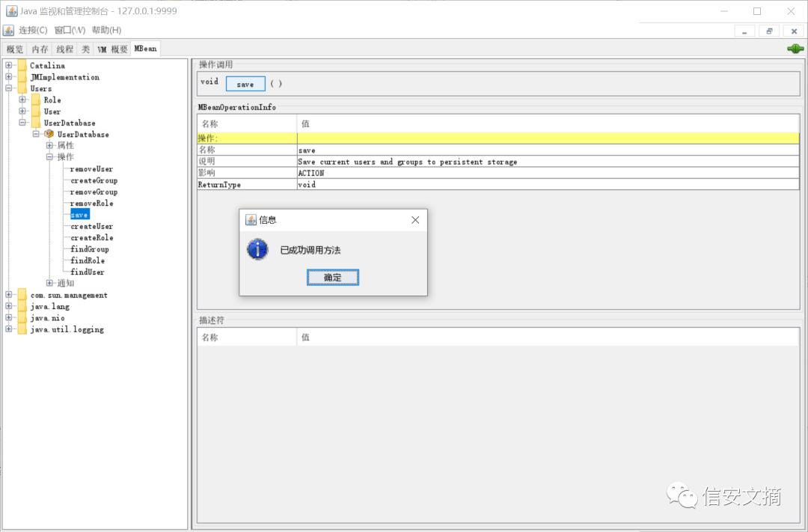Screen dimensions: 808x532
Task: Select createUser operation in tree
Action: (x=92, y=226)
